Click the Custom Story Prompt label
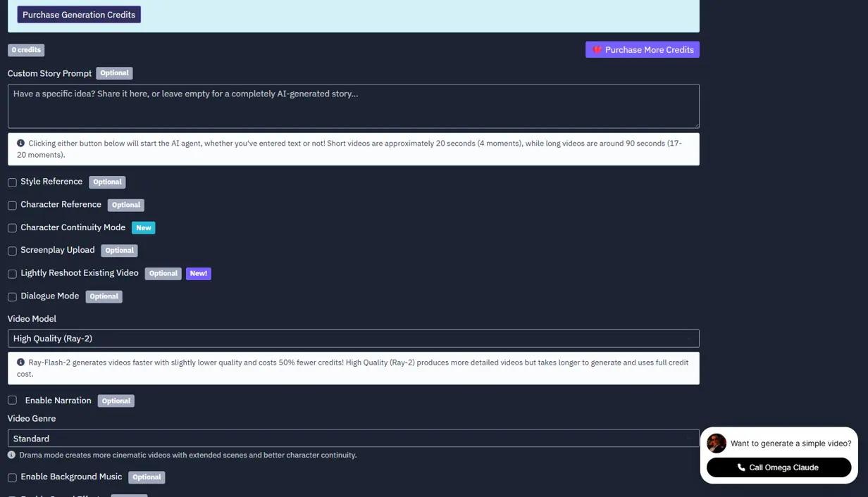The width and height of the screenshot is (868, 497). coord(49,74)
